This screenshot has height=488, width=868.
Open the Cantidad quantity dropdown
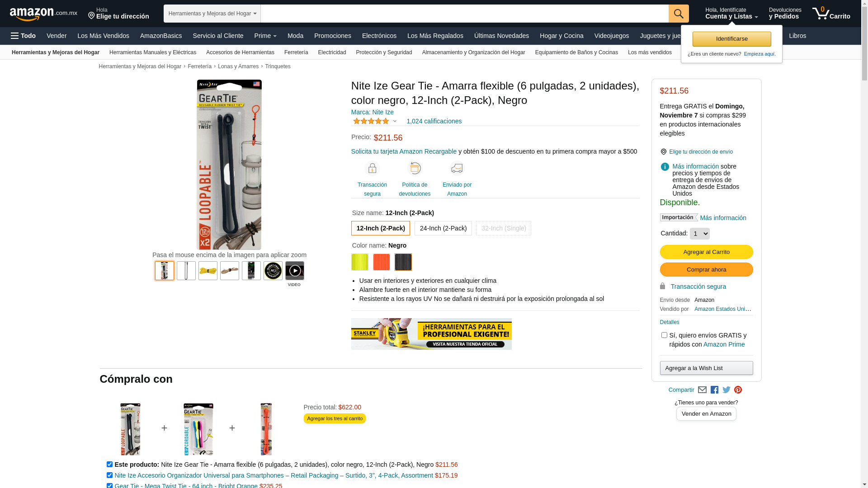699,234
